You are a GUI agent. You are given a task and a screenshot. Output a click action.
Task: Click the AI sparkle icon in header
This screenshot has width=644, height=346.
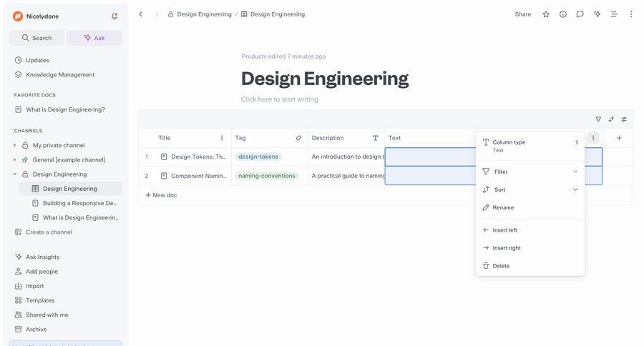pos(597,14)
